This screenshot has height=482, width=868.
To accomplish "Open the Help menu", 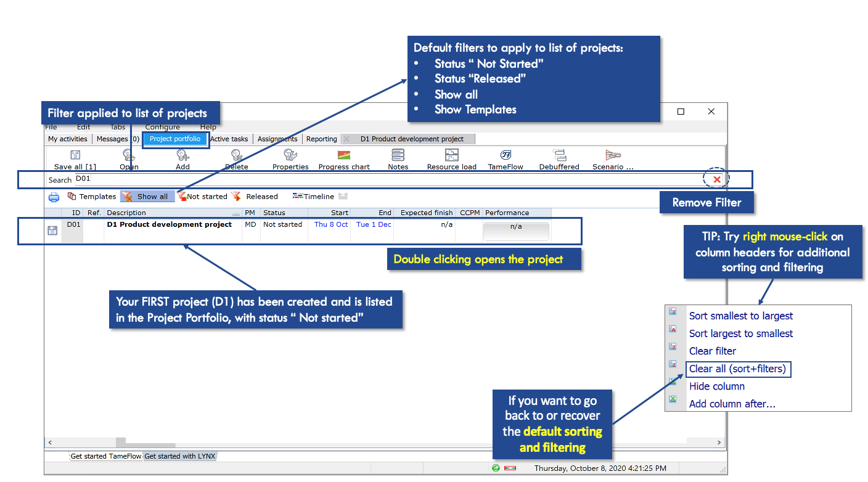I will pyautogui.click(x=208, y=127).
